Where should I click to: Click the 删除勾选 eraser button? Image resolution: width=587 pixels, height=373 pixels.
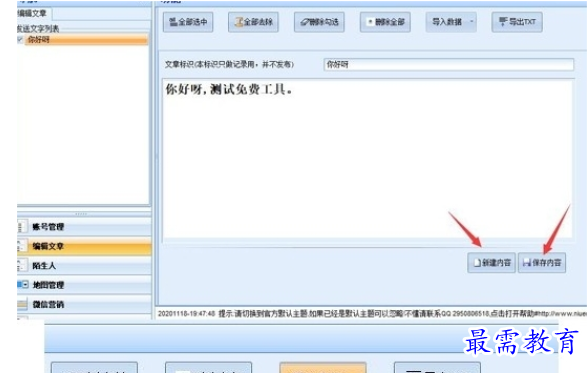(x=319, y=22)
